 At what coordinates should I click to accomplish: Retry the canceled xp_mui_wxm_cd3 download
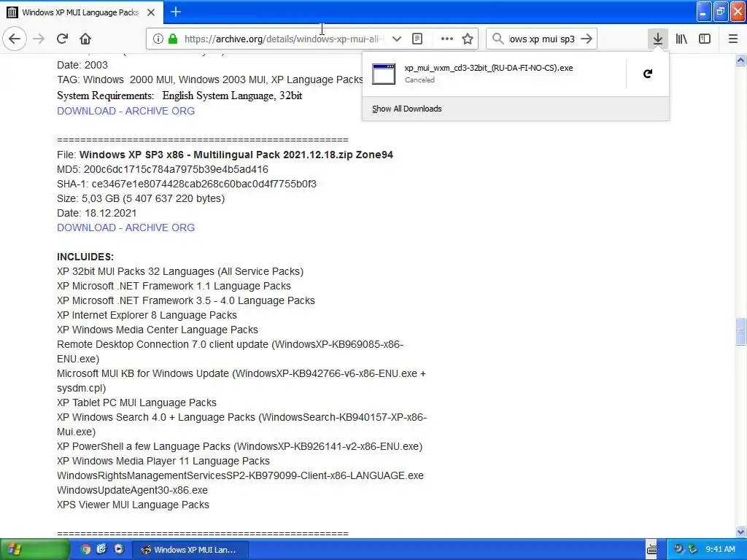coord(648,74)
